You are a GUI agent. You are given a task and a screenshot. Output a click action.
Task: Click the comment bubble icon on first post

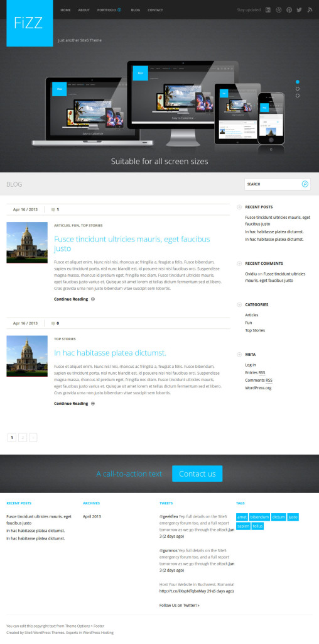53,209
